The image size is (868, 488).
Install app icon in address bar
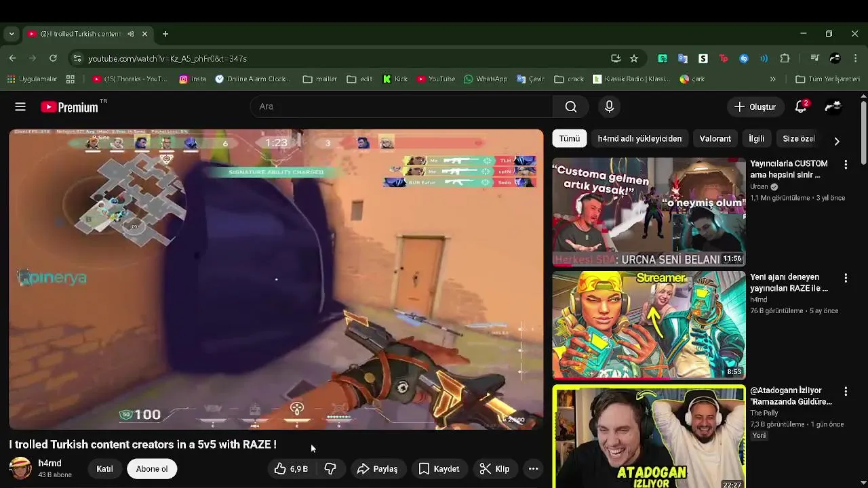(616, 58)
